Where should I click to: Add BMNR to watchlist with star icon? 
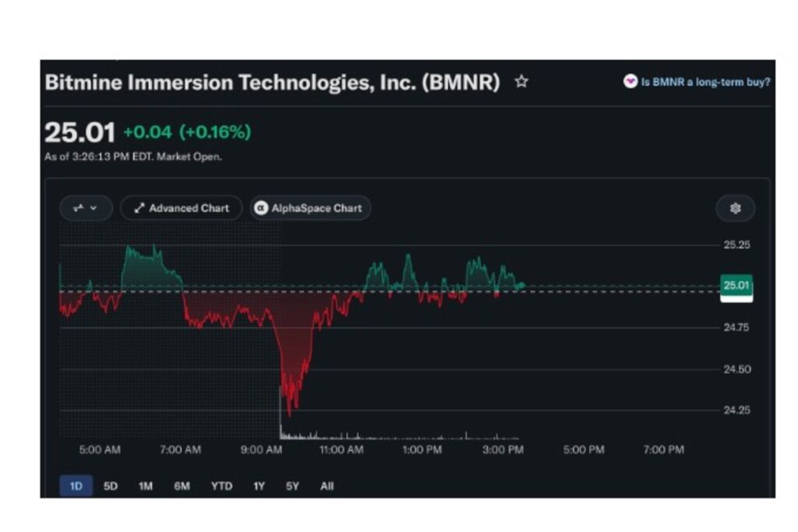521,82
